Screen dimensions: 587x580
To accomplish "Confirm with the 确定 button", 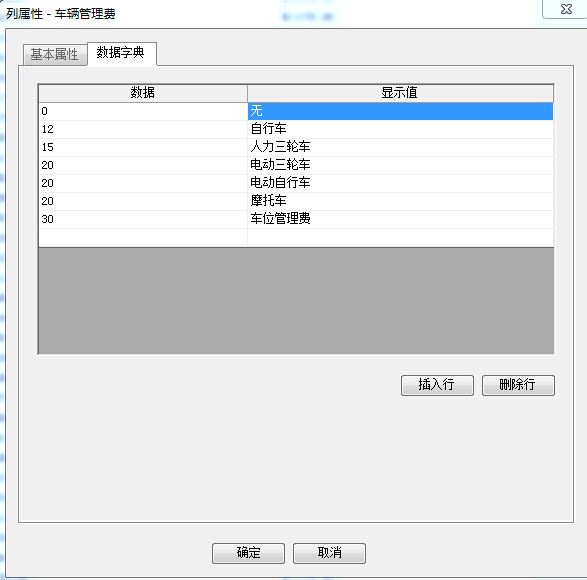I will [248, 553].
